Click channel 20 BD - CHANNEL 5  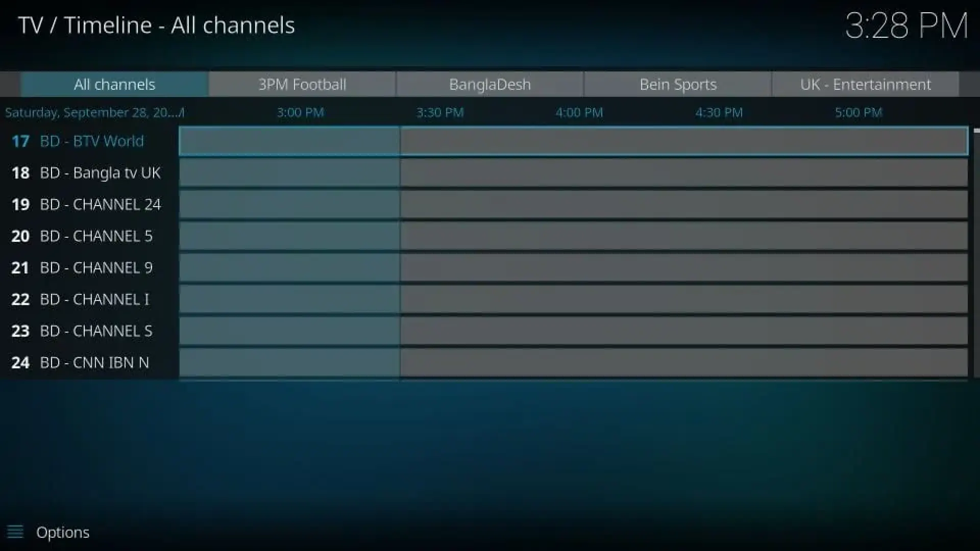click(x=96, y=236)
